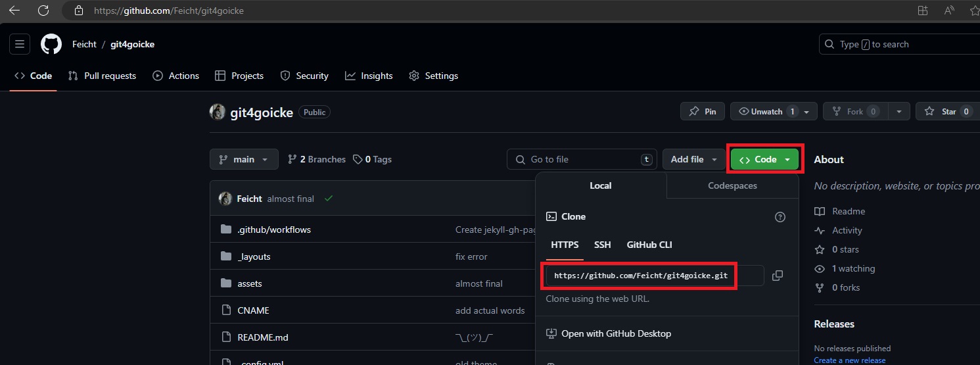The image size is (980, 365).
Task: Open the Actions tab
Action: 175,76
